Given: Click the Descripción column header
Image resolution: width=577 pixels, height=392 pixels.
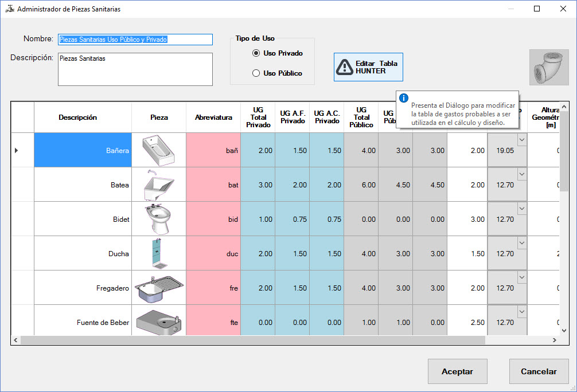Looking at the screenshot, I should click(x=77, y=117).
